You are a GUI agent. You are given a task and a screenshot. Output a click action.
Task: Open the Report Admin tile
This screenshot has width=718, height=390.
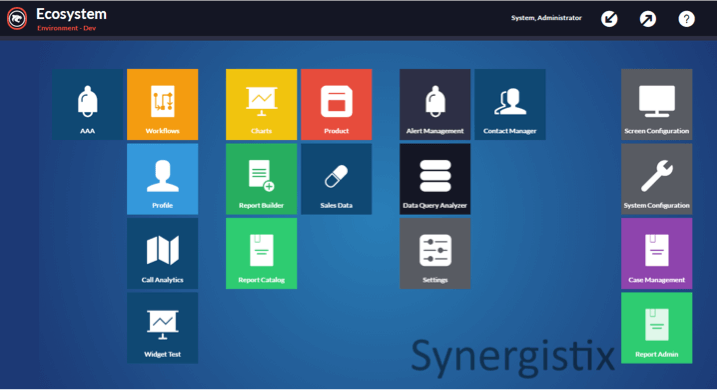657,328
